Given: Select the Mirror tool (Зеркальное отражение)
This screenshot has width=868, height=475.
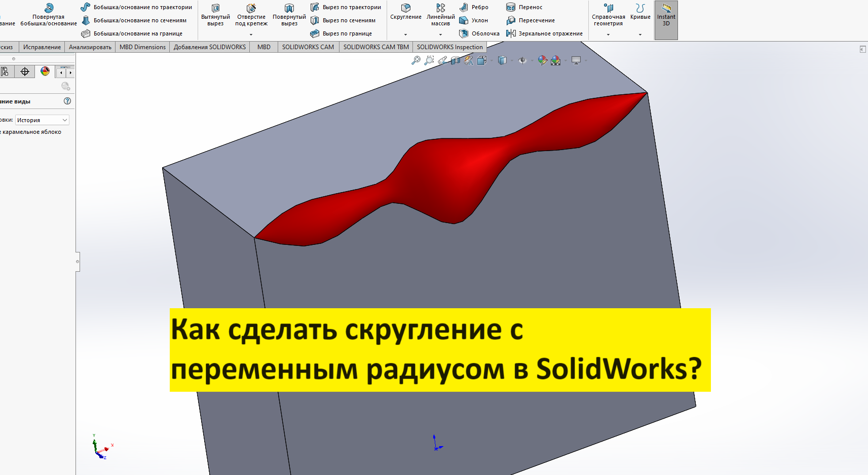Looking at the screenshot, I should 544,33.
